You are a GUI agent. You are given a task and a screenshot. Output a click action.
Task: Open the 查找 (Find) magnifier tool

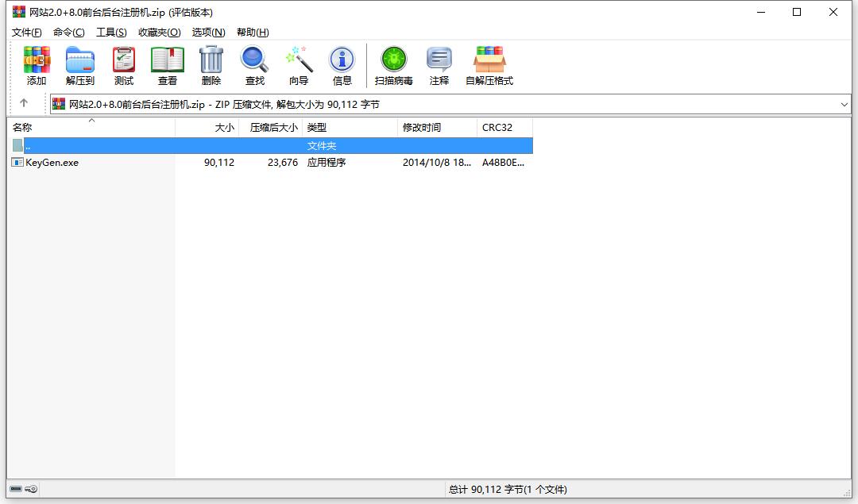pos(255,65)
